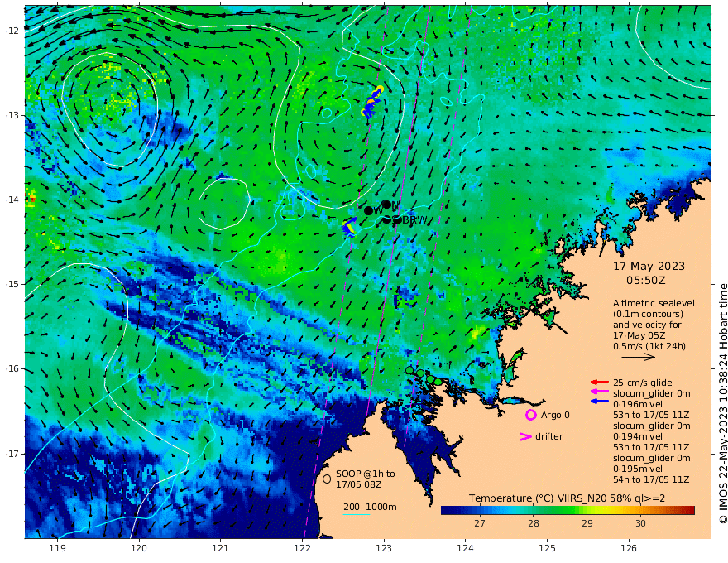Click the IMOS copyright timestamp text

722,404
